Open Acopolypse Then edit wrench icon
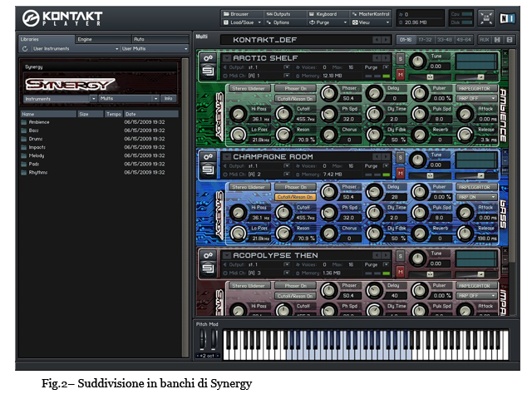This screenshot has height=399, width=532. click(208, 255)
